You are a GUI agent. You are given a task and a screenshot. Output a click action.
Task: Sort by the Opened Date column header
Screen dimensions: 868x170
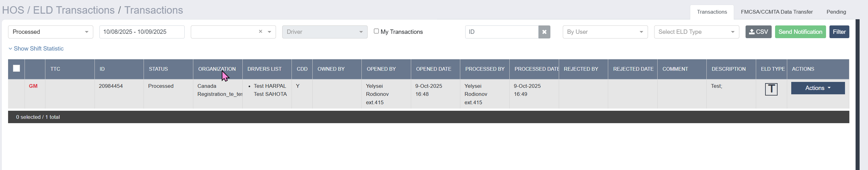pyautogui.click(x=433, y=69)
